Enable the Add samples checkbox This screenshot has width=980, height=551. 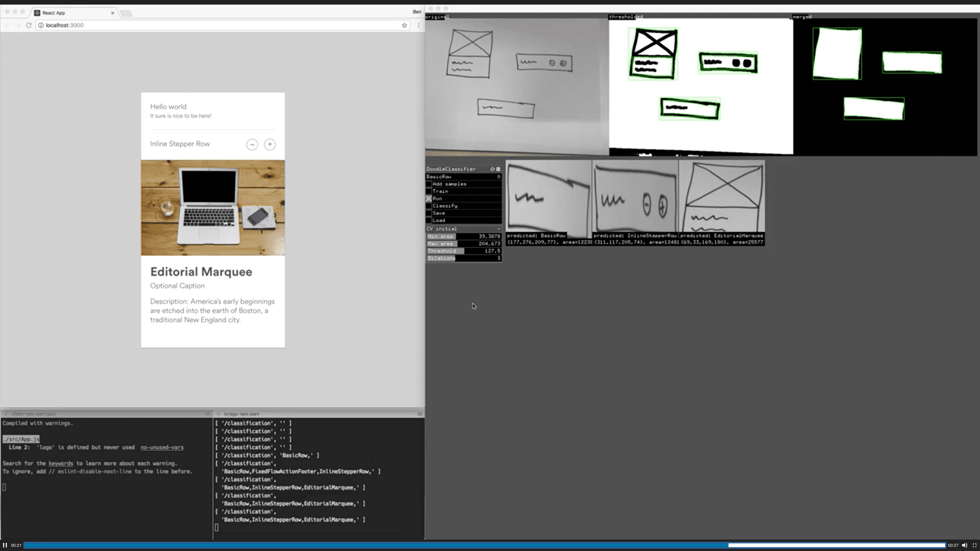[429, 184]
